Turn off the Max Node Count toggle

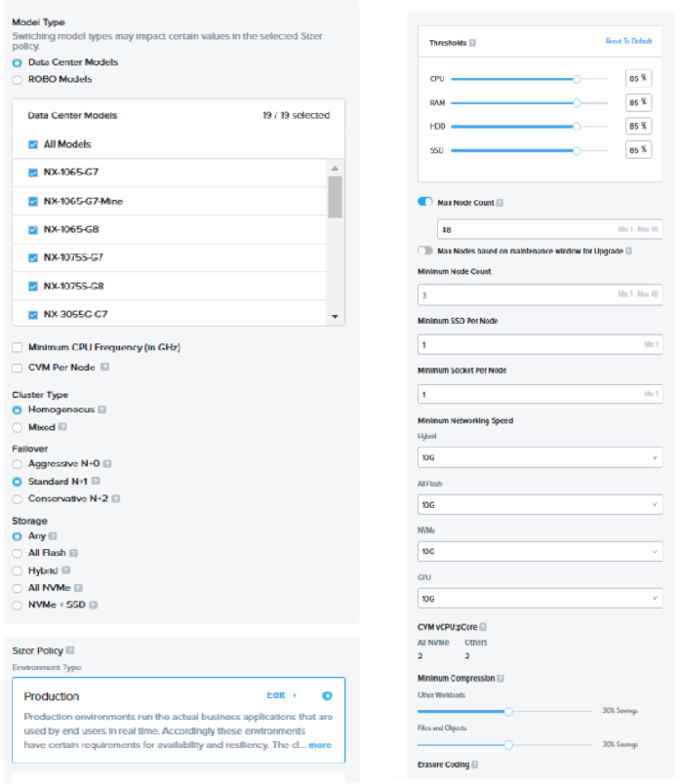click(425, 202)
